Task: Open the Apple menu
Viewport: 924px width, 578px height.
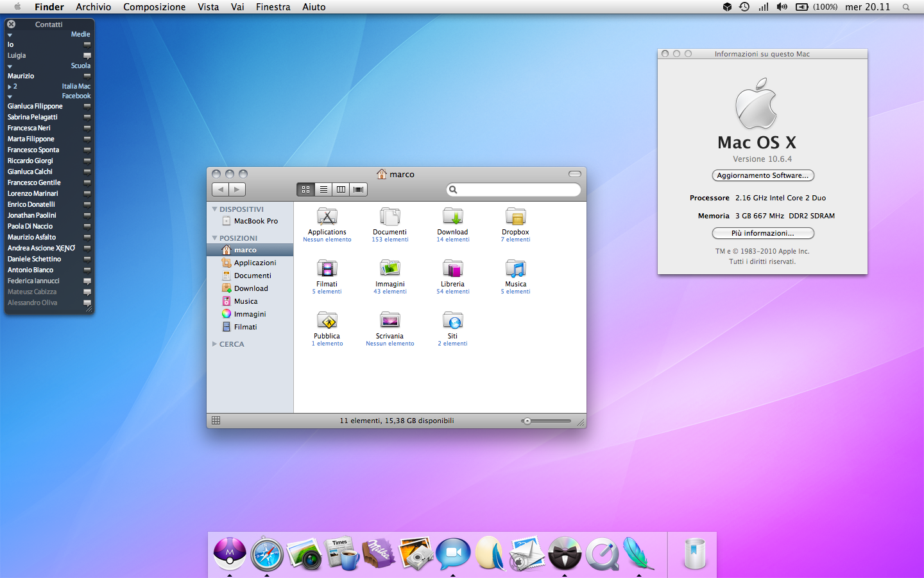Action: coord(17,7)
